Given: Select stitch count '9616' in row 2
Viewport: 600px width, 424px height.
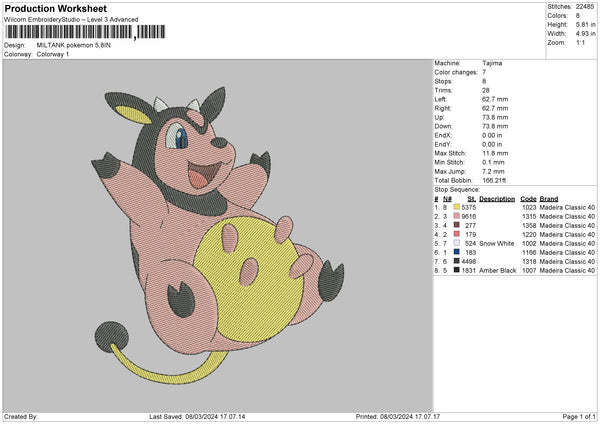Looking at the screenshot, I should click(x=469, y=217).
